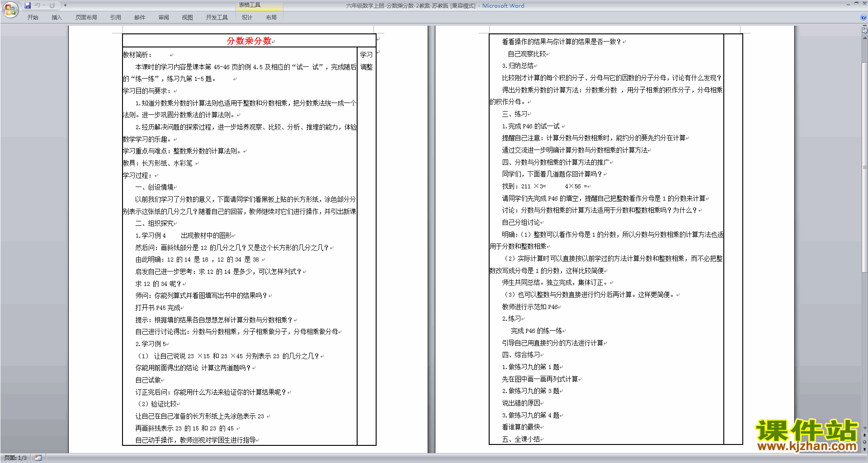This screenshot has height=463, width=868.
Task: Click the cell text 学习 in right column
Action: 366,55
